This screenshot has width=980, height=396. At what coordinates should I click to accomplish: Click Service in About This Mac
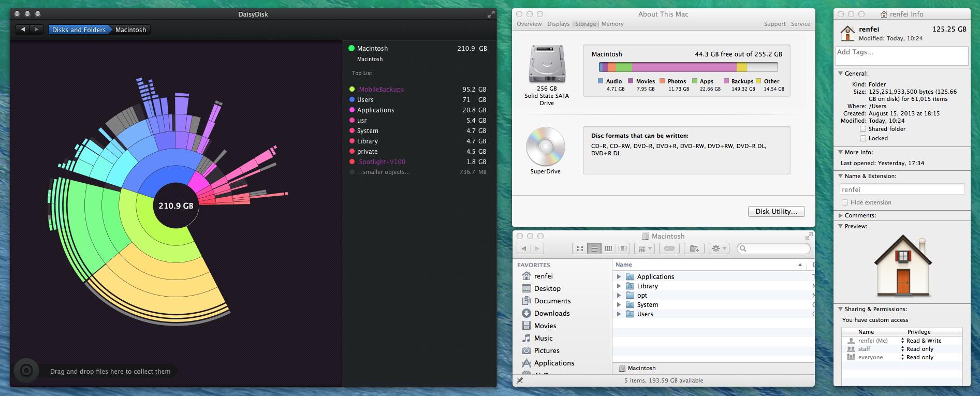[x=800, y=24]
